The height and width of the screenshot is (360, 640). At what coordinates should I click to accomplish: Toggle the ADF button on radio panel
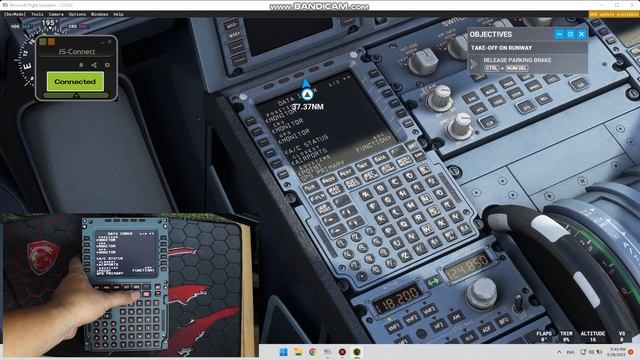(x=487, y=329)
